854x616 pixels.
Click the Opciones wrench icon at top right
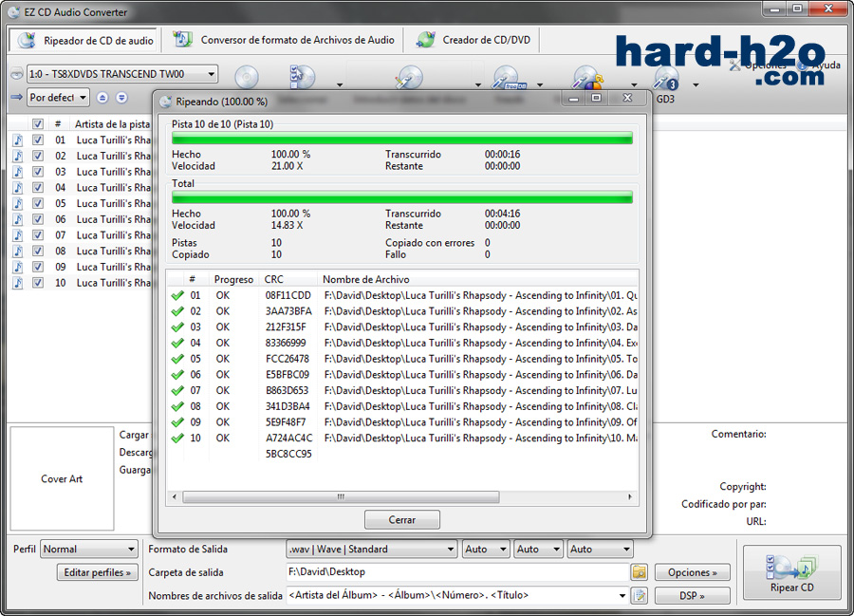pos(734,65)
